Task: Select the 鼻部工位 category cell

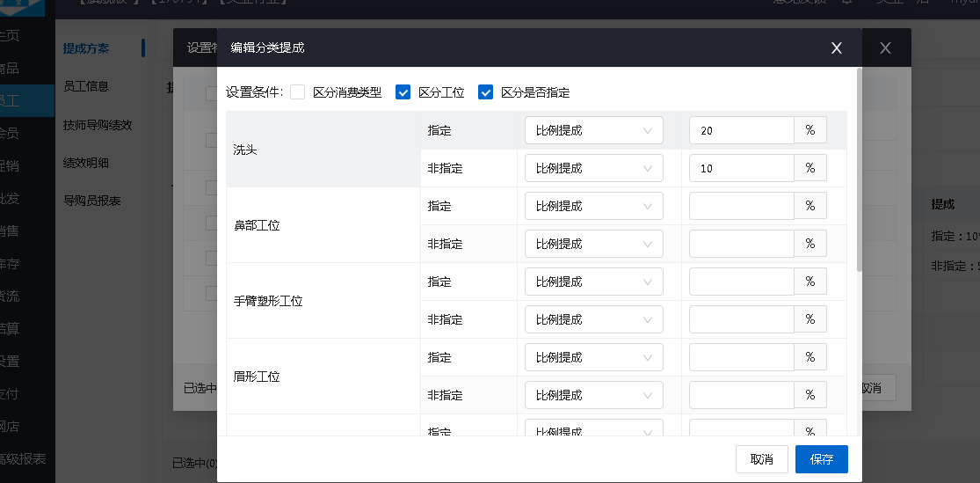Action: [x=323, y=225]
